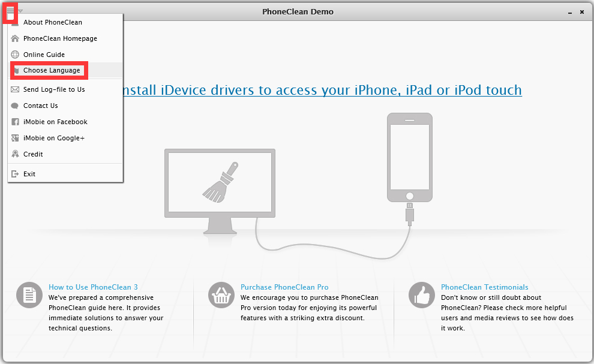Open PhoneClean Testimonials link
This screenshot has width=594, height=364.
click(485, 287)
